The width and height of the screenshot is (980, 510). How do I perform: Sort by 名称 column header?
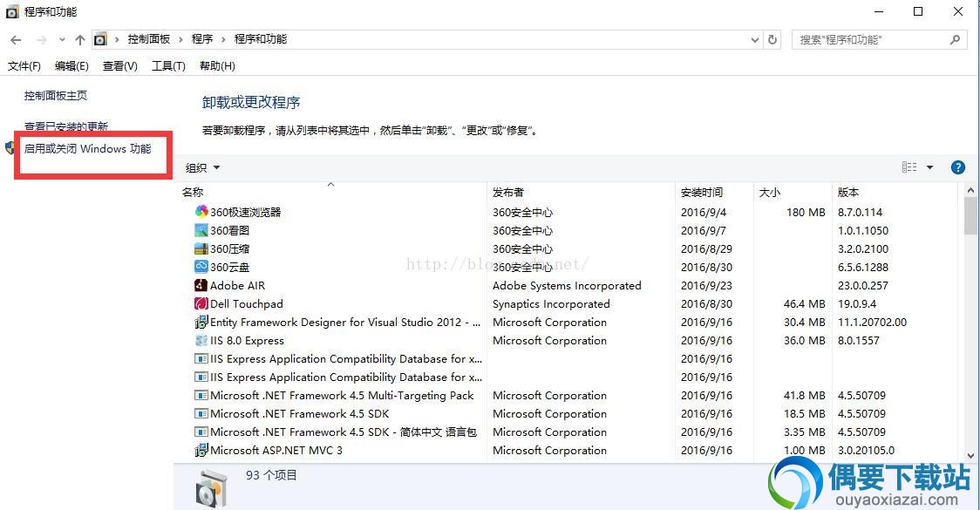[x=193, y=192]
